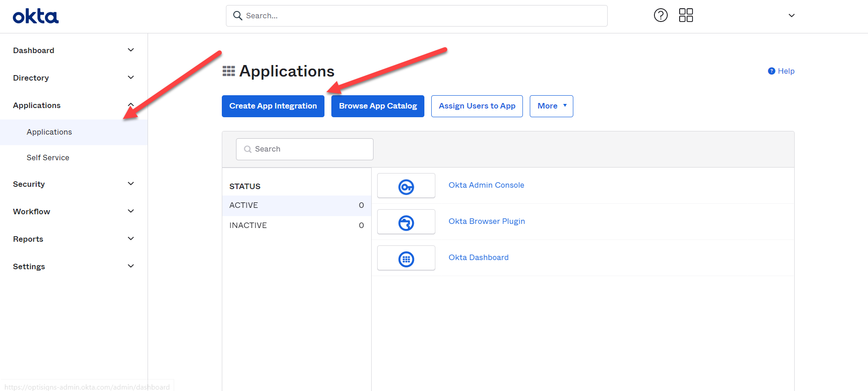Expand the Directory sidebar section
Screen dimensions: 868x391
[x=131, y=78]
